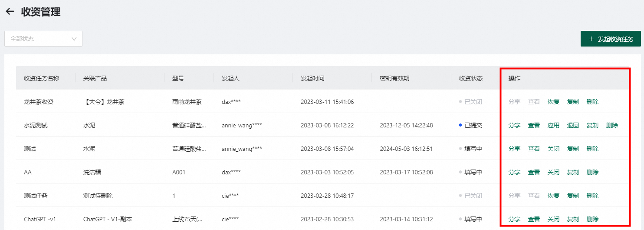The height and width of the screenshot is (230, 644).
Task: Click the 发起收资任务 button
Action: click(611, 39)
